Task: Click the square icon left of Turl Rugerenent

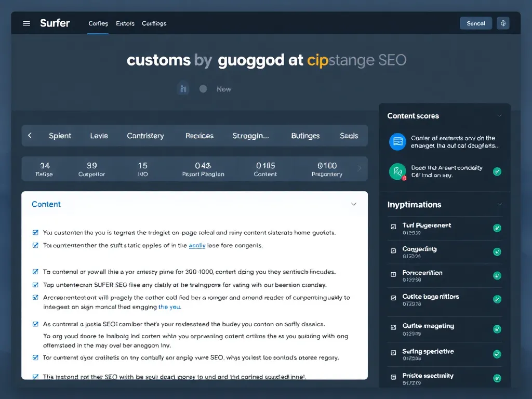Action: (x=394, y=227)
